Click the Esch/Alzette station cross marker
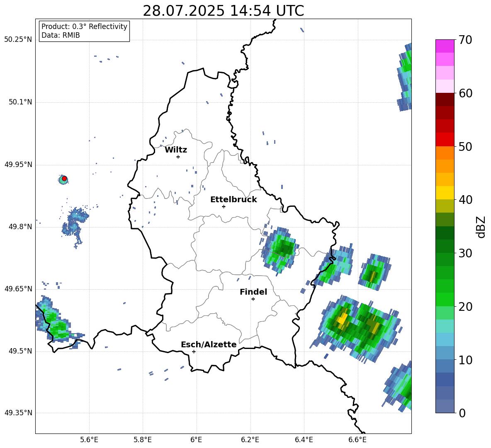 pyautogui.click(x=194, y=351)
